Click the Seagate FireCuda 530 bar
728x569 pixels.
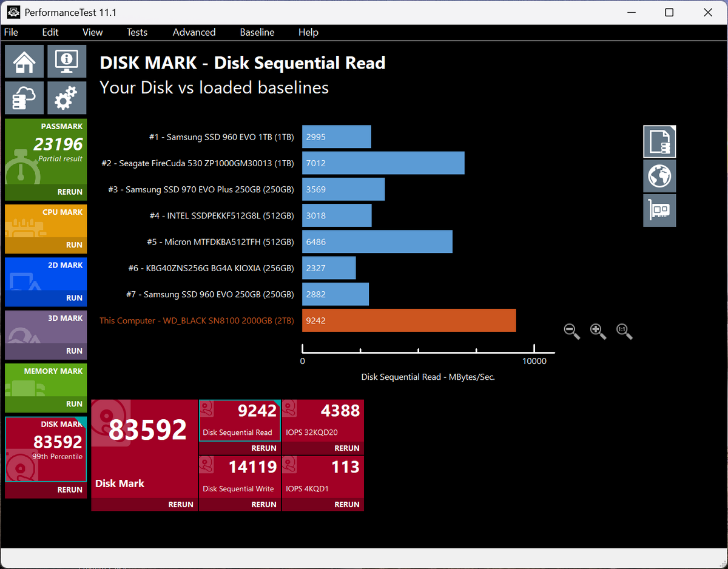(383, 163)
